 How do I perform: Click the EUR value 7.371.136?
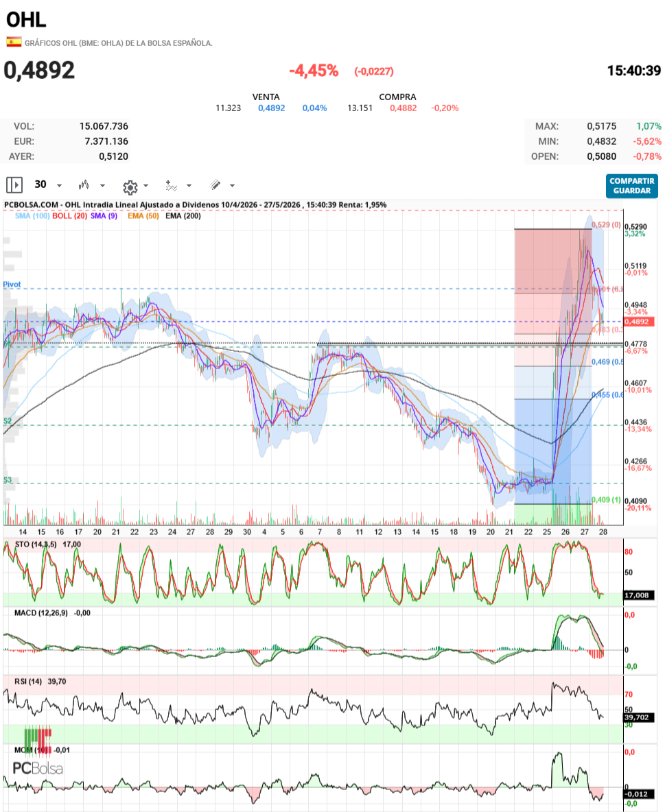(x=106, y=141)
